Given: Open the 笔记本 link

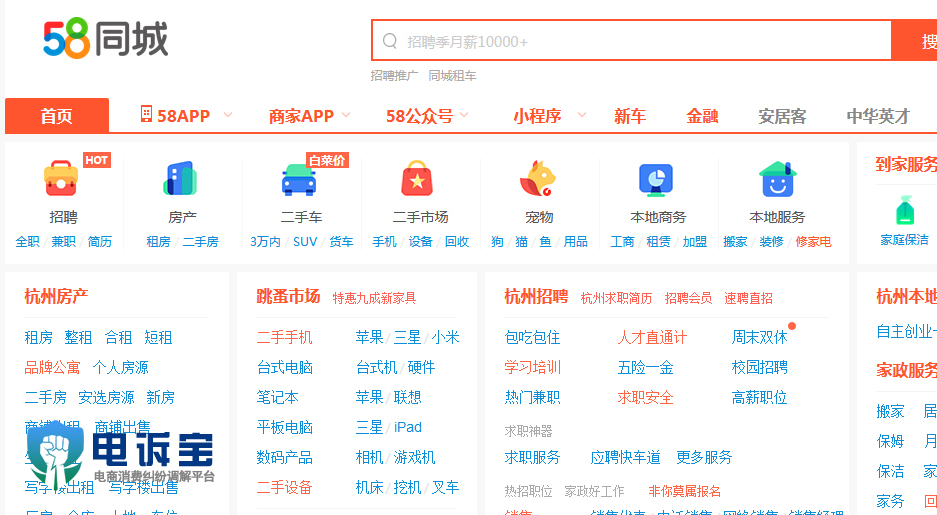Looking at the screenshot, I should 277,397.
